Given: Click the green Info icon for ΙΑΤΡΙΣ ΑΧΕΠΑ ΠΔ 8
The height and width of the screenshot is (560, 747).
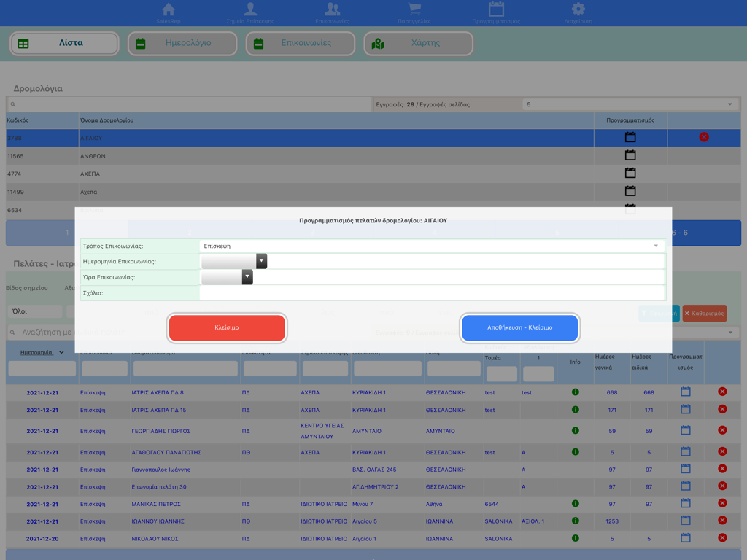Looking at the screenshot, I should tap(575, 392).
